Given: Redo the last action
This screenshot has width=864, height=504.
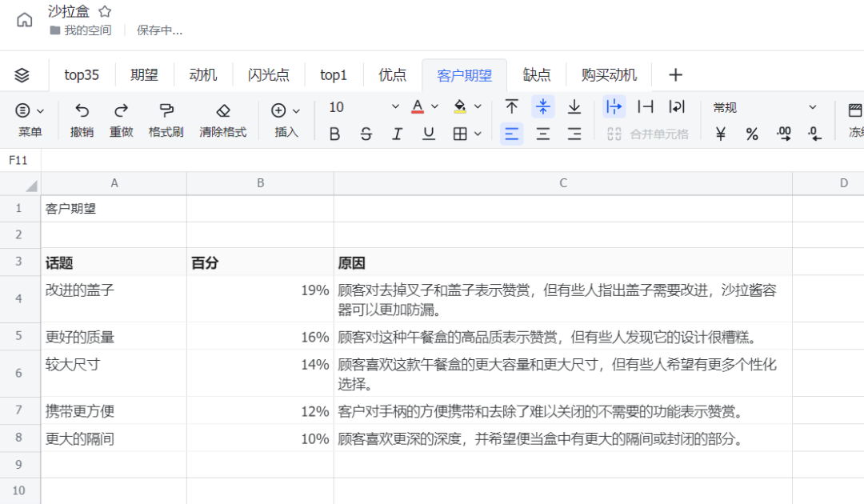Looking at the screenshot, I should click(x=121, y=120).
